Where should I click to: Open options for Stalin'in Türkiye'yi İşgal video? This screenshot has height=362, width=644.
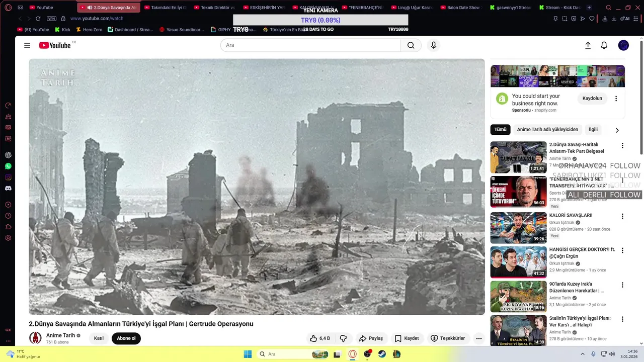click(622, 319)
